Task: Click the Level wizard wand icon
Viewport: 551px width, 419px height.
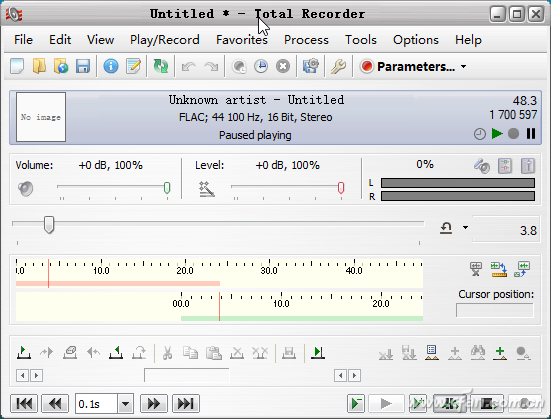Action: [x=207, y=189]
